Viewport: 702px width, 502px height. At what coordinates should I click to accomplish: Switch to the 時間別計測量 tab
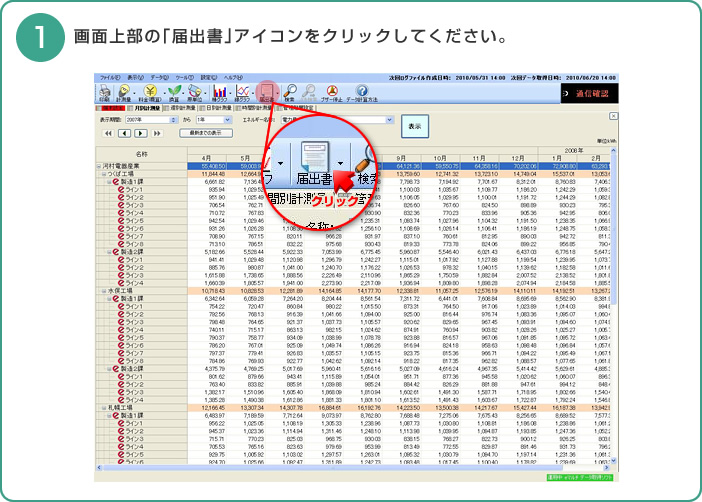(254, 108)
